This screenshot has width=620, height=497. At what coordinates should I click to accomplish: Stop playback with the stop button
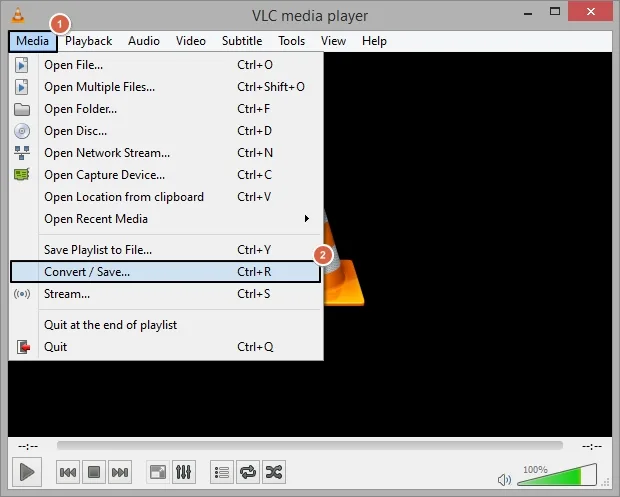pos(94,472)
